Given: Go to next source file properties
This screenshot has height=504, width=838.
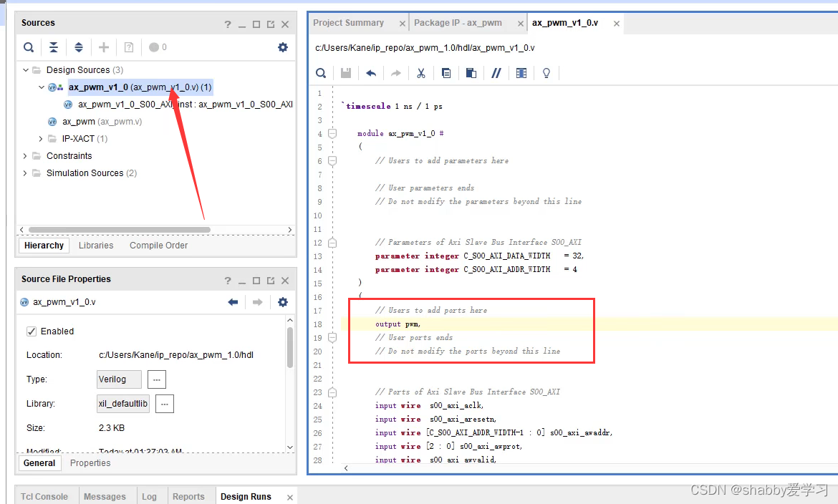Looking at the screenshot, I should (x=258, y=303).
